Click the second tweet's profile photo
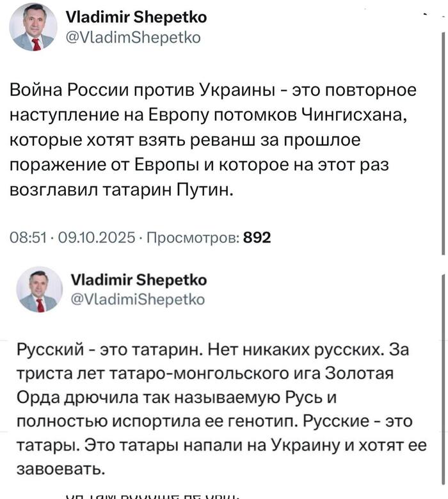Image resolution: width=448 pixels, height=499 pixels. pyautogui.click(x=39, y=290)
